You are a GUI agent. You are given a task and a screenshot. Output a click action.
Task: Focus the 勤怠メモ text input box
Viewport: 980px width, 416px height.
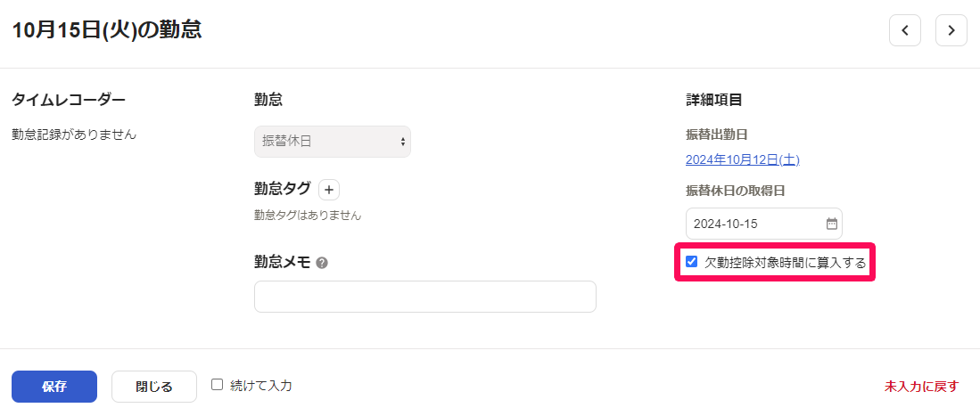coord(425,297)
